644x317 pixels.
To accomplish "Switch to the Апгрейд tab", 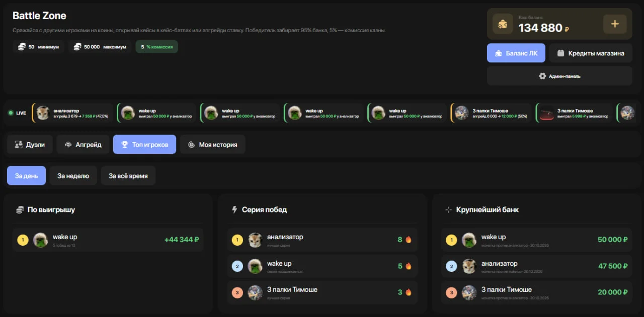I will point(83,144).
